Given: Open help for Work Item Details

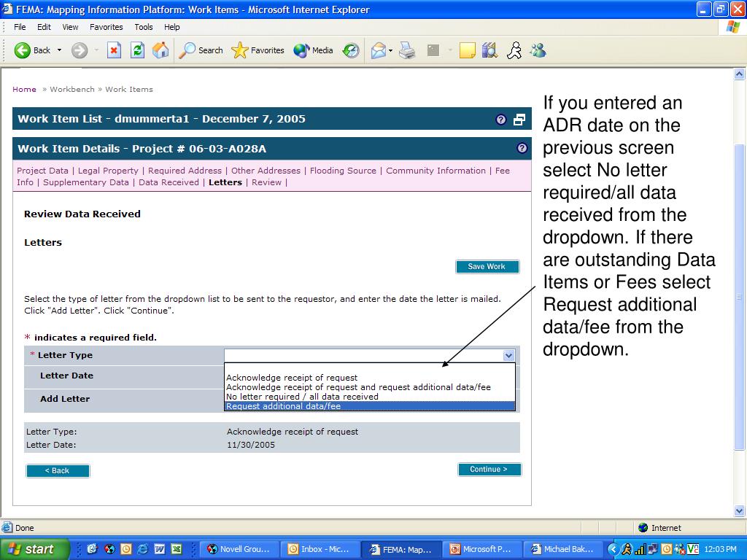Looking at the screenshot, I should (x=522, y=148).
